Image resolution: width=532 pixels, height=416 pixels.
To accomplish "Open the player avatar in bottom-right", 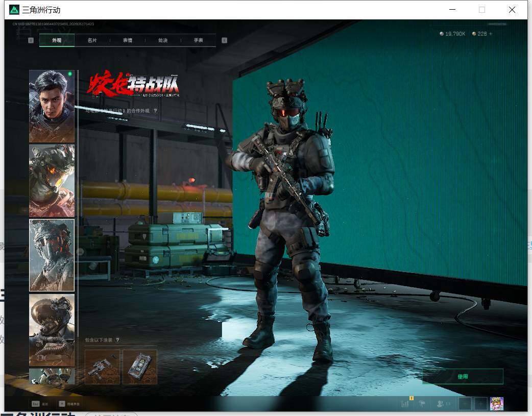I will click(497, 403).
